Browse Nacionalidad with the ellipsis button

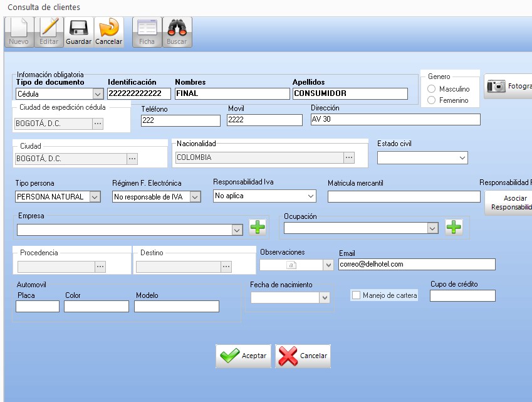click(349, 158)
